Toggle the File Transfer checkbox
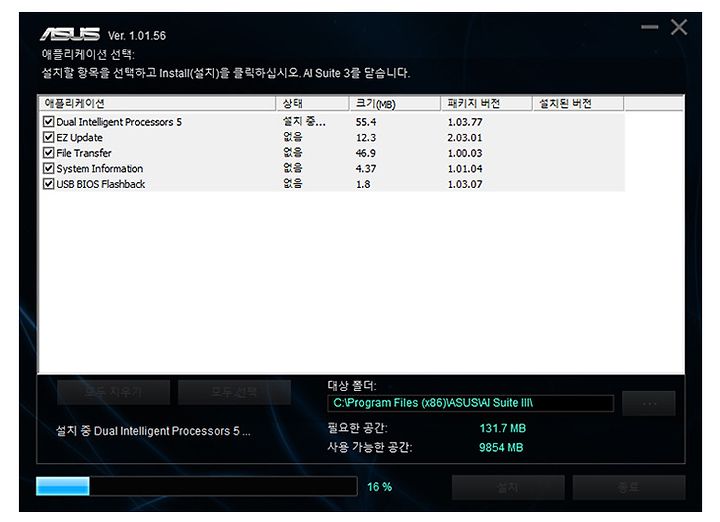The image size is (720, 522). [48, 153]
